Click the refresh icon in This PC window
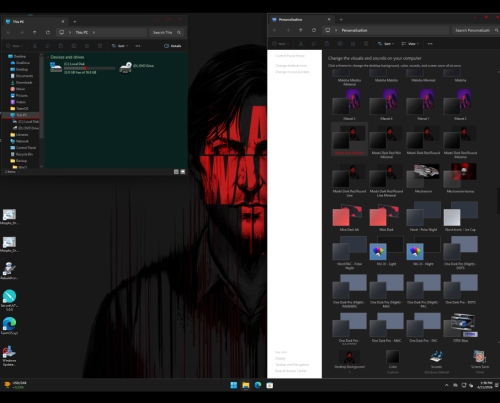Screen dimensions: 500x403 tap(48, 32)
